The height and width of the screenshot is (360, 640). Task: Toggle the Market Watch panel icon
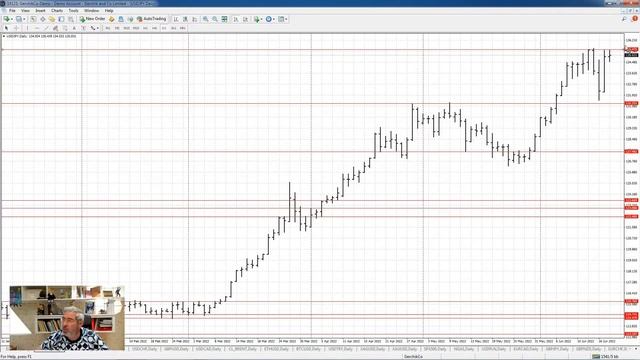pyautogui.click(x=33, y=19)
